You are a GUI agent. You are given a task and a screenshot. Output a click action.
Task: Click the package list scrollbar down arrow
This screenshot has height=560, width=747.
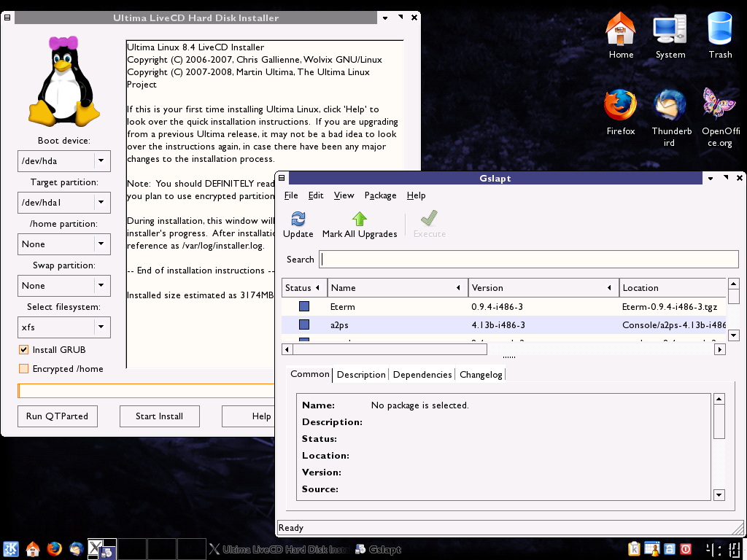[734, 335]
